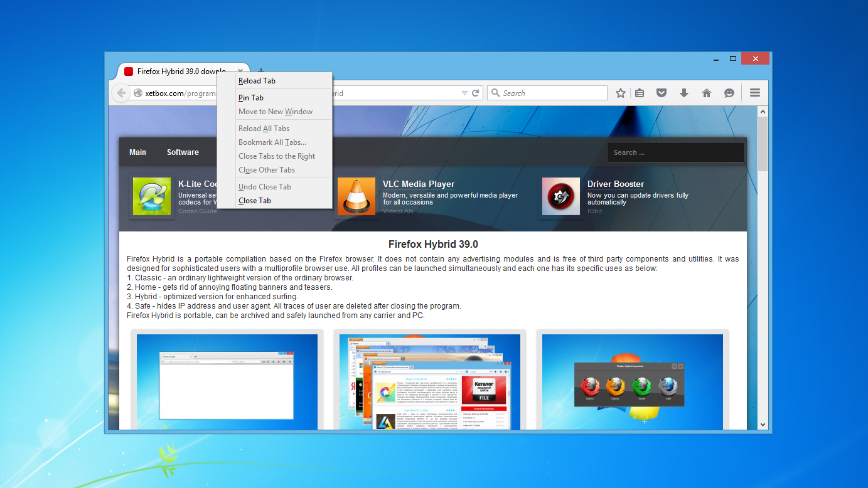The height and width of the screenshot is (488, 868).
Task: Click the VLC Media Player cone icon
Action: tap(356, 196)
